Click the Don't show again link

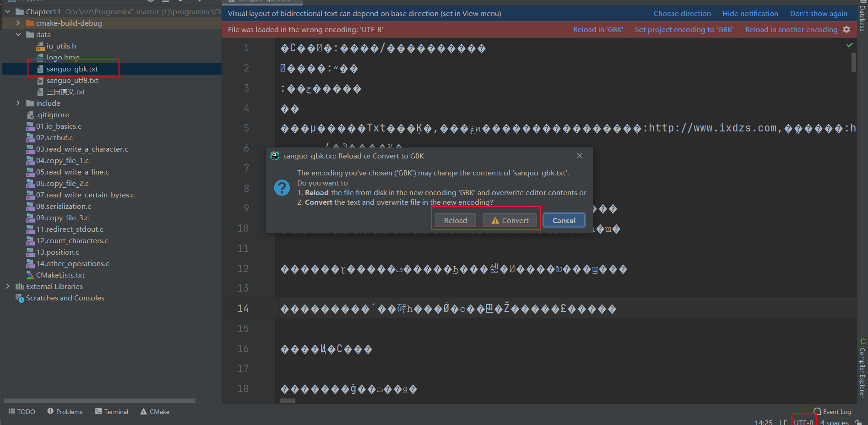tap(819, 14)
